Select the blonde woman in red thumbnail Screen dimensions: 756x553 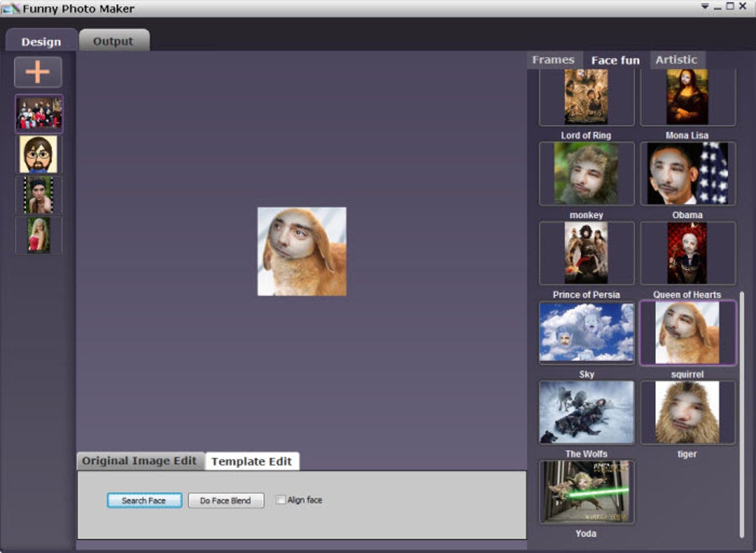39,235
